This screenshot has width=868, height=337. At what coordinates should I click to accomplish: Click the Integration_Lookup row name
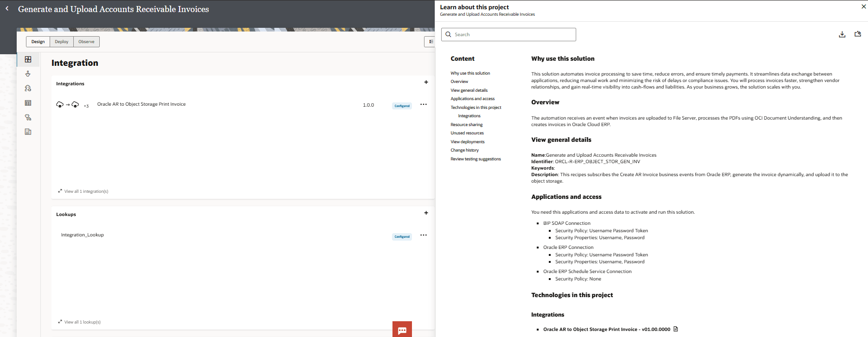pos(82,235)
